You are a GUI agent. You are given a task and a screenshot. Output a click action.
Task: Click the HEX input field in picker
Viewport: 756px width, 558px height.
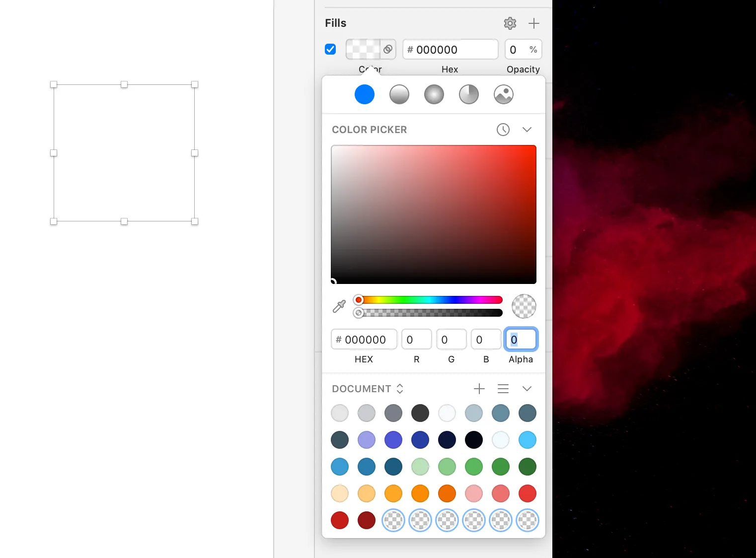365,340
